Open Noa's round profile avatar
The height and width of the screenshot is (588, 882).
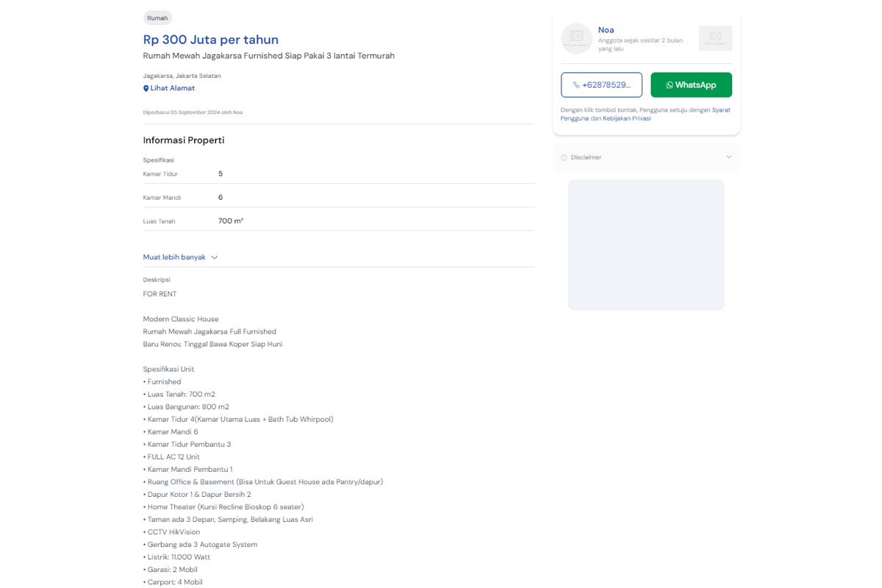pos(576,38)
